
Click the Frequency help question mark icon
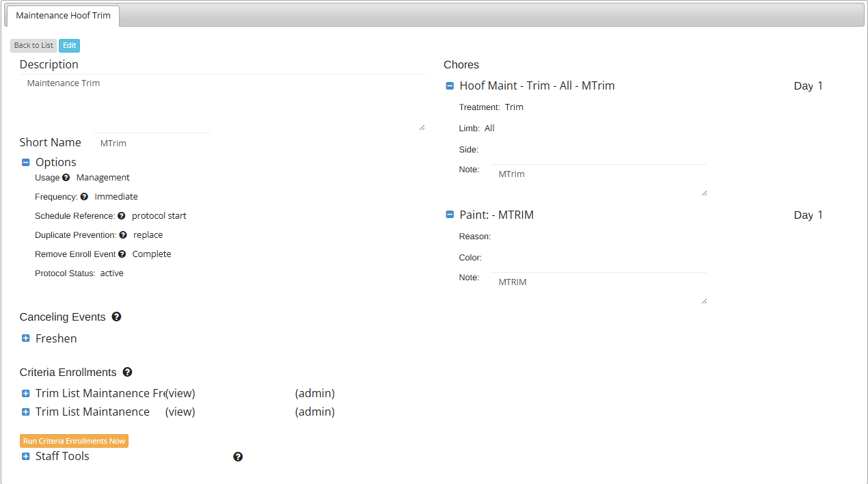[x=84, y=197]
